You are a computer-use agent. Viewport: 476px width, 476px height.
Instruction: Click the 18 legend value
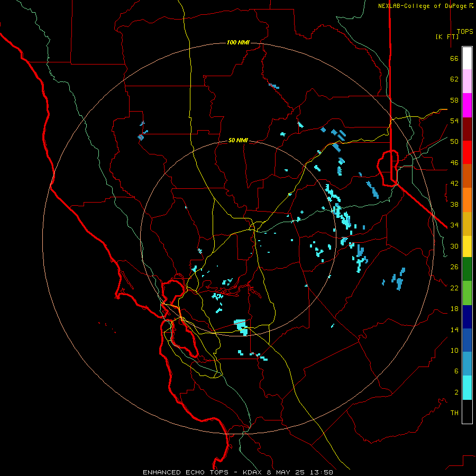[454, 309]
